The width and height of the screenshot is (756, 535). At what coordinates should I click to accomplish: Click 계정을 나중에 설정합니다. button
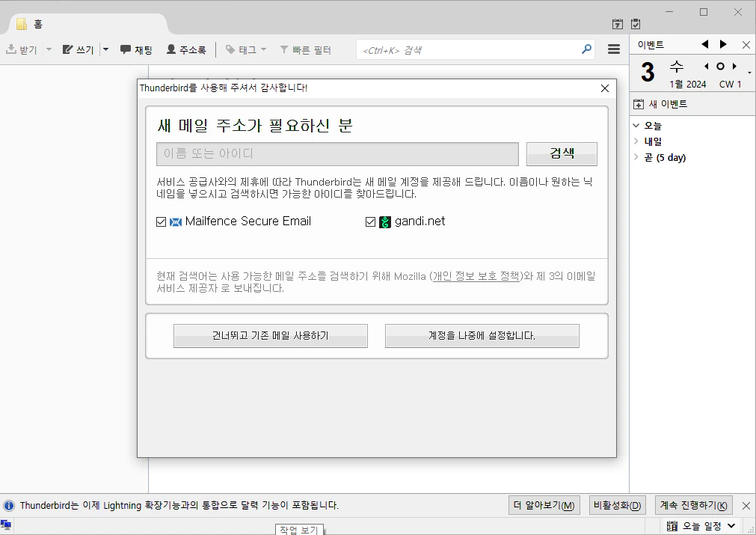click(482, 336)
